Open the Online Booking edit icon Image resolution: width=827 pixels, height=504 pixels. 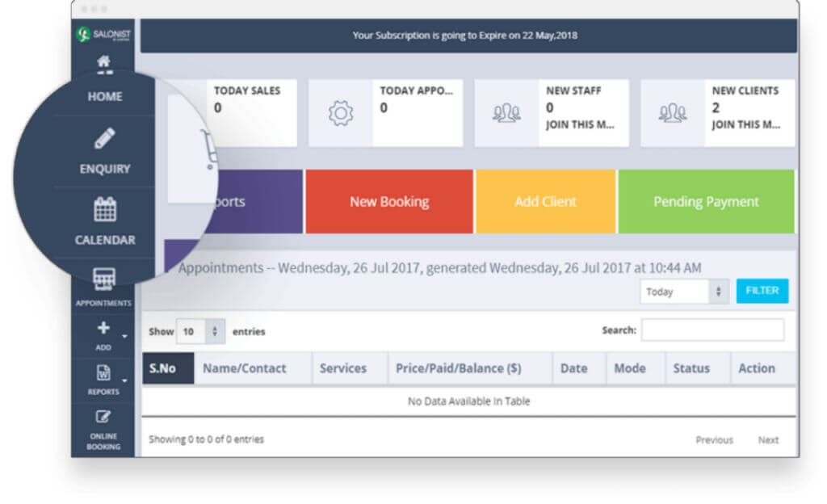[103, 418]
